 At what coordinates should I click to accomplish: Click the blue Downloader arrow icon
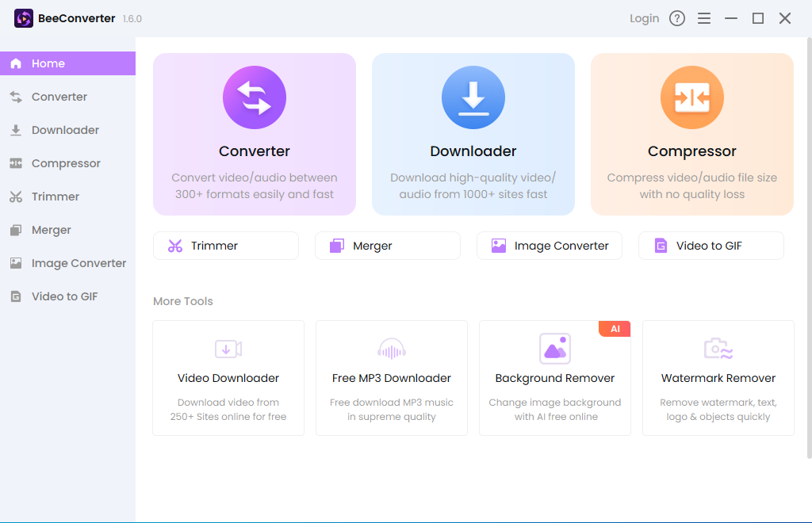click(x=473, y=97)
